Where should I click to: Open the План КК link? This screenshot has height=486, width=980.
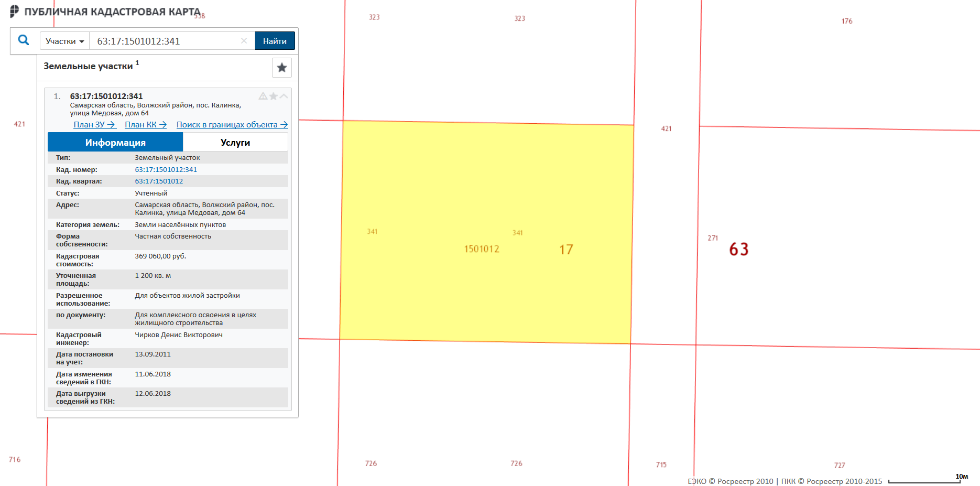point(146,125)
